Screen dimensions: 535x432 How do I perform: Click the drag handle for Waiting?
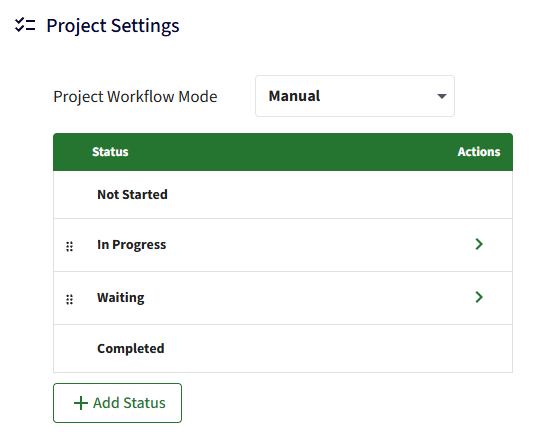tap(69, 299)
